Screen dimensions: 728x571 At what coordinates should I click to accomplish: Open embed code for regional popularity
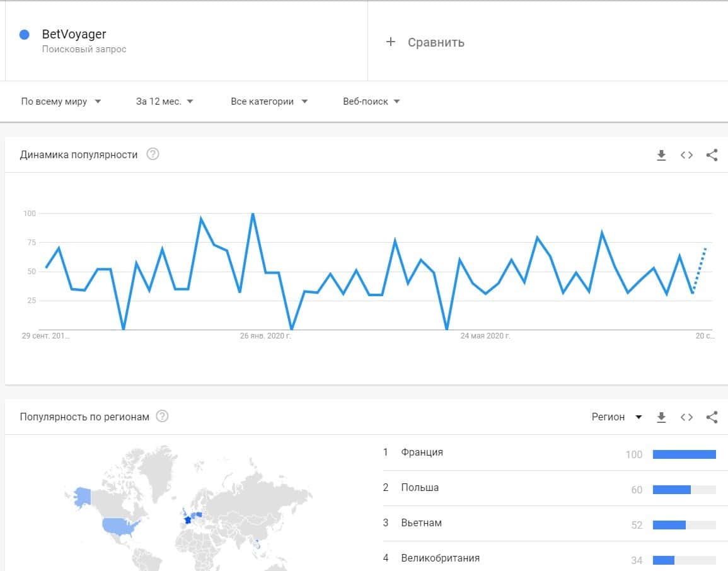(x=686, y=417)
